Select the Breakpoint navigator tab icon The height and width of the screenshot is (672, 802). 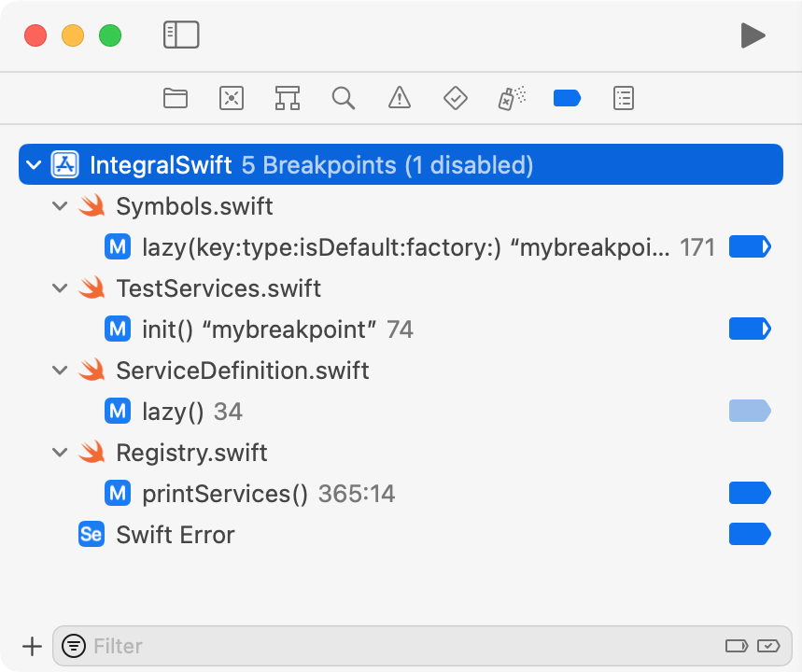pyautogui.click(x=568, y=98)
